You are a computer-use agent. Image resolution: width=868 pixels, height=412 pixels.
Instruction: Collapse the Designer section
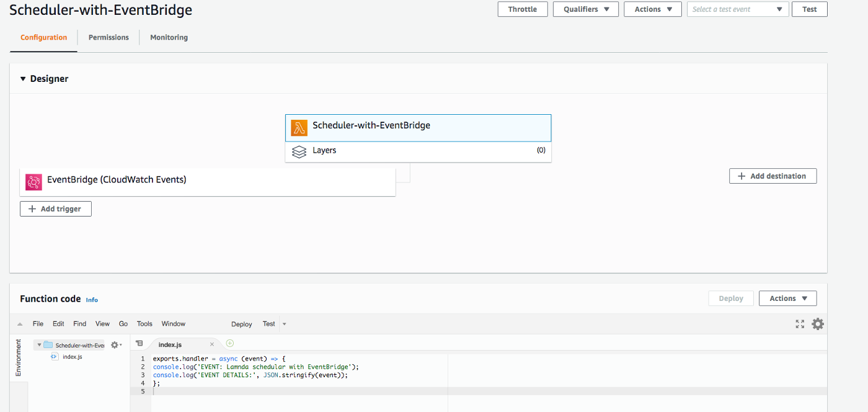(x=23, y=78)
